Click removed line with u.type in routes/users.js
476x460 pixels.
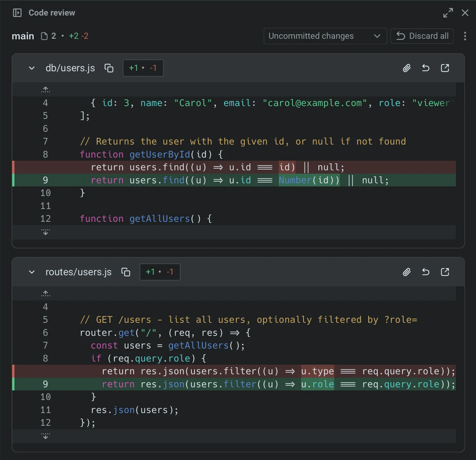click(234, 371)
